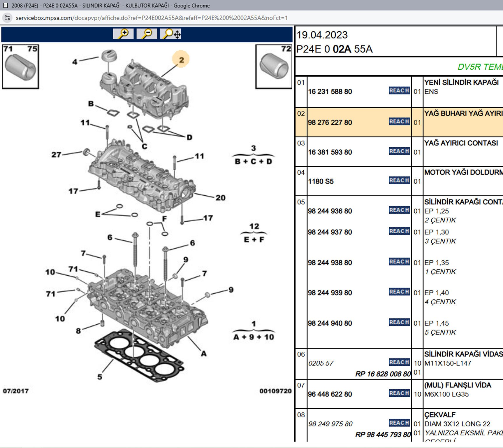Click part number 98 244 940 80
Viewport: 503px width, 448px height.
pyautogui.click(x=330, y=323)
